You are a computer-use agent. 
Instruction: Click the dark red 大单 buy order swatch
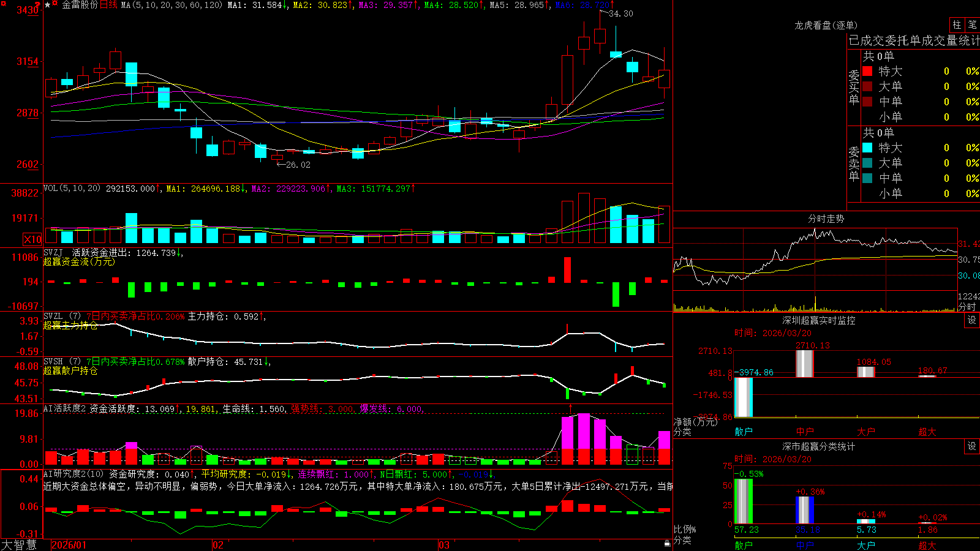click(867, 86)
